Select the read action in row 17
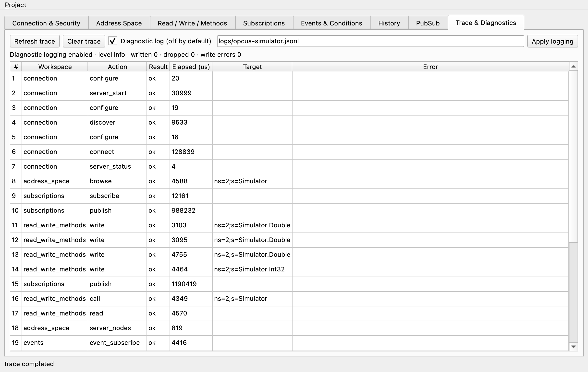The height and width of the screenshot is (372, 588). tap(117, 314)
